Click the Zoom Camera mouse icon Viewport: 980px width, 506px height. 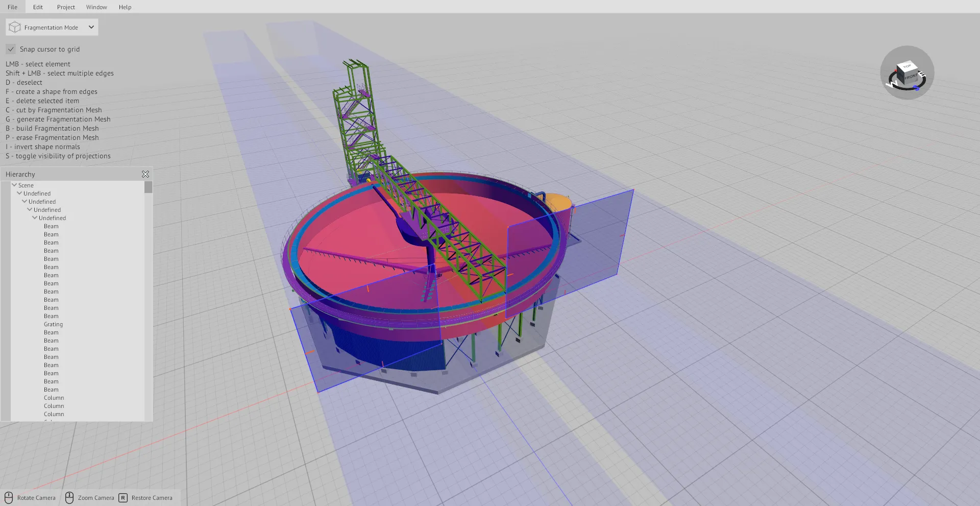[69, 498]
